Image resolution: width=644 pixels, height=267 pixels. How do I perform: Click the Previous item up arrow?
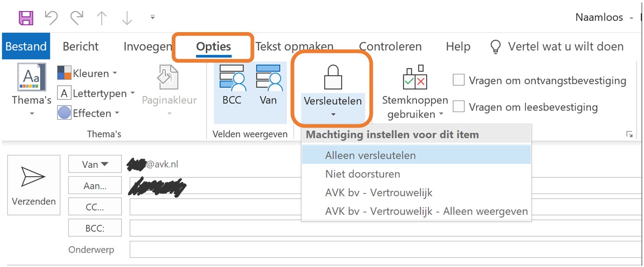(102, 18)
